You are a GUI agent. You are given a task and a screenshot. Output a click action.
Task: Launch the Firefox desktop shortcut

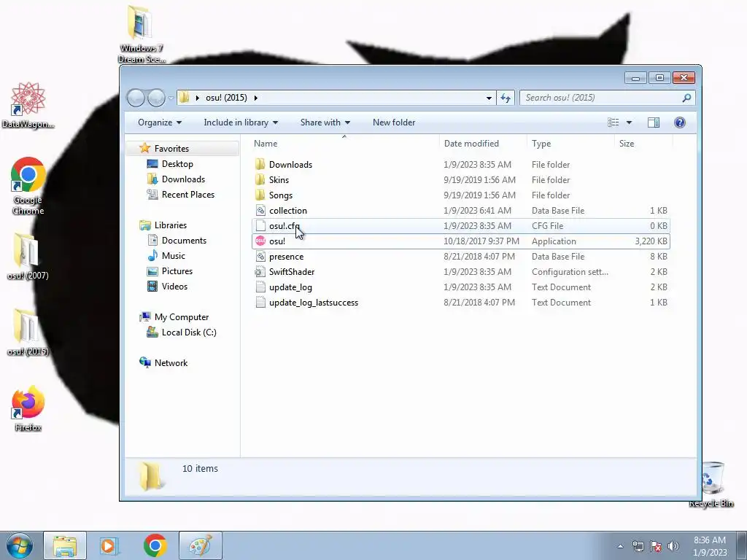point(28,408)
